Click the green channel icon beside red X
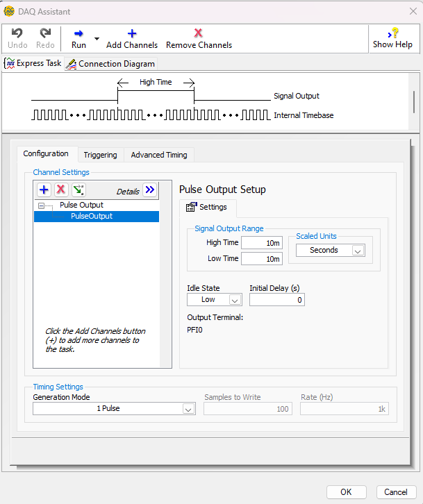The image size is (423, 504). [78, 190]
